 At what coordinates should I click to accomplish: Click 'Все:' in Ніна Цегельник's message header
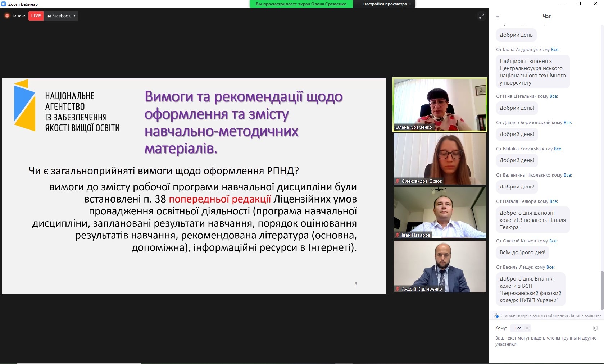554,96
